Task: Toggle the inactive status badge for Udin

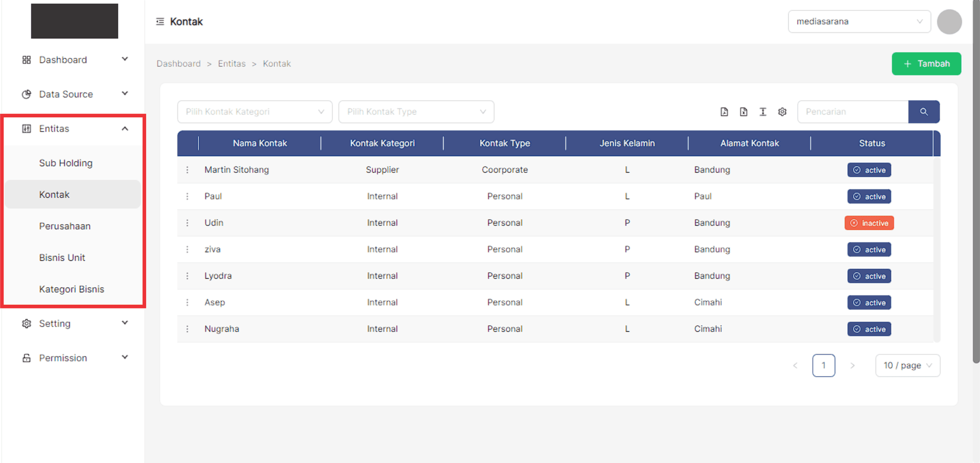Action: [x=869, y=223]
